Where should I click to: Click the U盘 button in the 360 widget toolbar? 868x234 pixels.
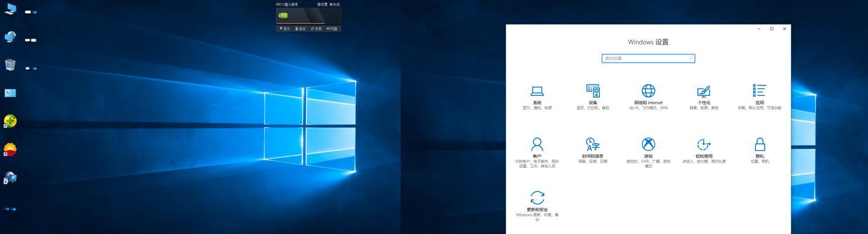pos(332,29)
